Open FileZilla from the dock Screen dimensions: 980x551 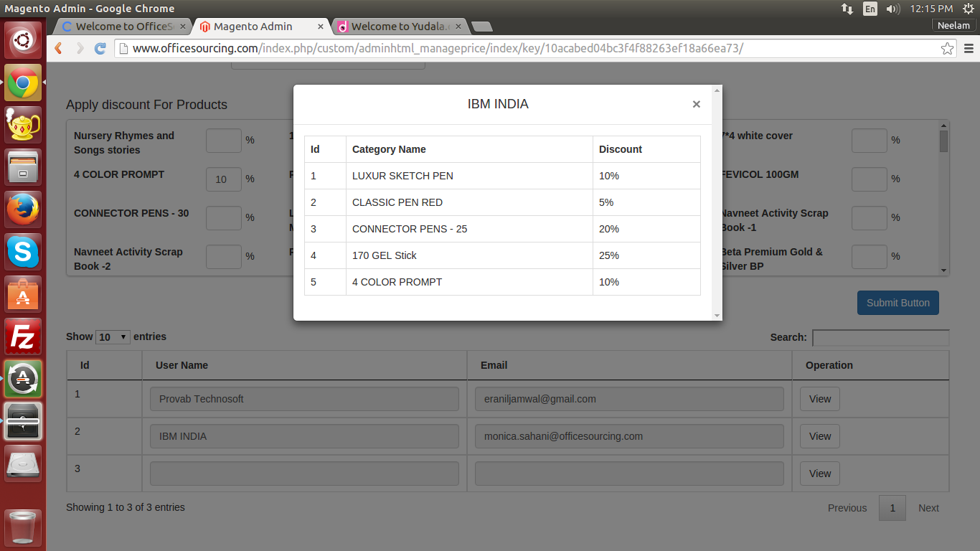pyautogui.click(x=23, y=336)
